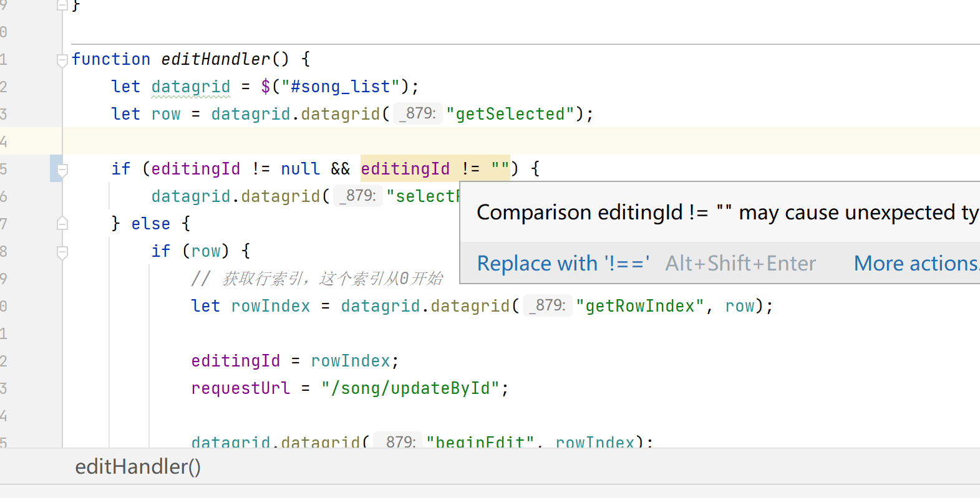Click the "#song_list" selector string
Screen dimensions: 980x498
(341, 87)
